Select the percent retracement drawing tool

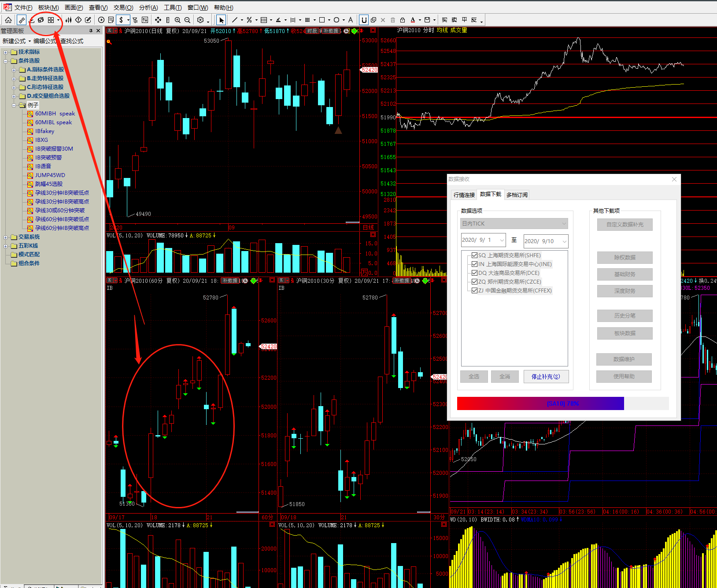249,20
